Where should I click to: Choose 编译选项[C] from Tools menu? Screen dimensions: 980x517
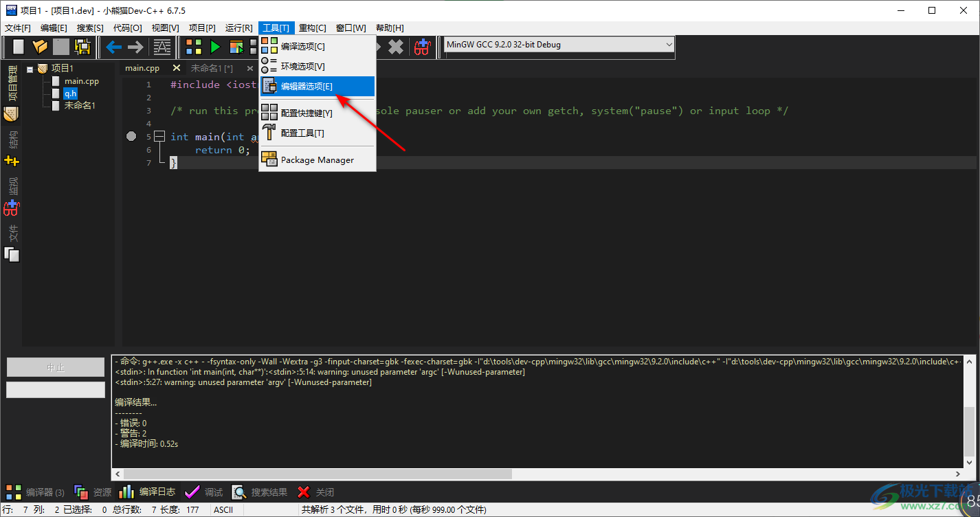[317, 46]
